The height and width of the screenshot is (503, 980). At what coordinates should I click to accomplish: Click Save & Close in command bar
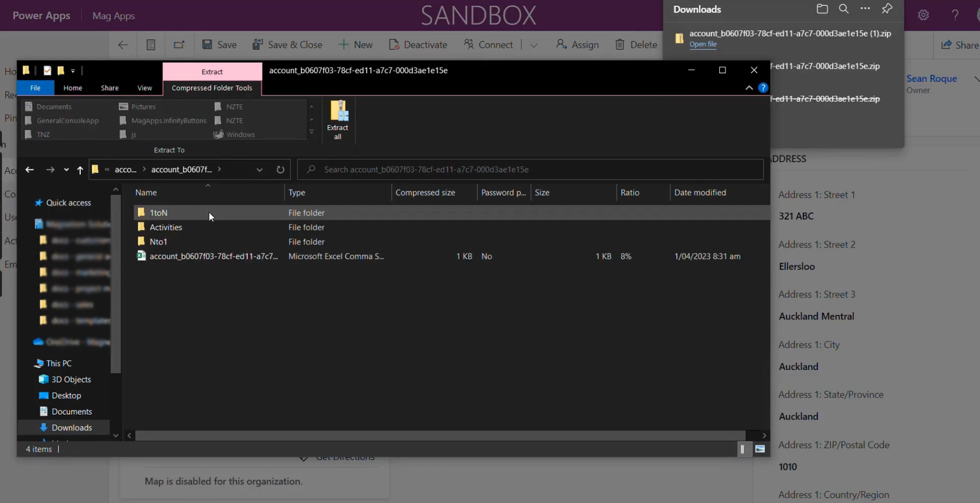click(287, 45)
